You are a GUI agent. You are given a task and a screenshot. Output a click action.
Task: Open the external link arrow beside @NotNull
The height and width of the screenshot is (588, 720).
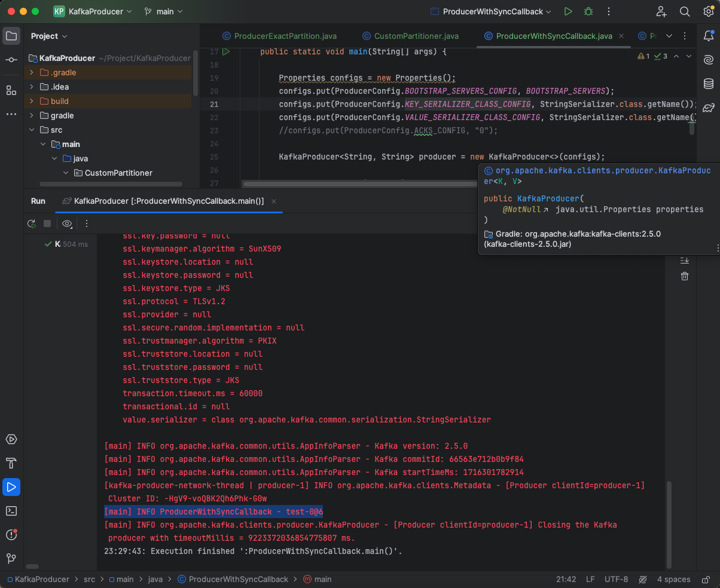[545, 210]
